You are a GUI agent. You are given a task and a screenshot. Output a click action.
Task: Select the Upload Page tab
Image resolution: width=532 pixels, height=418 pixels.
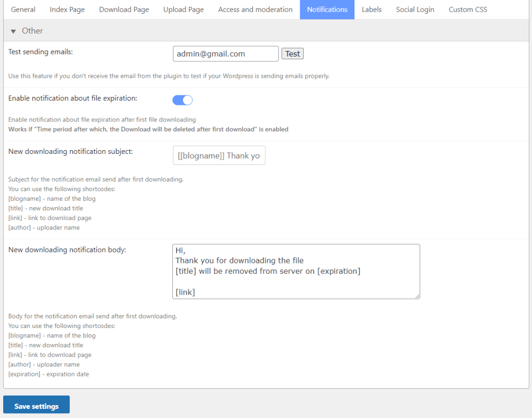click(x=184, y=10)
